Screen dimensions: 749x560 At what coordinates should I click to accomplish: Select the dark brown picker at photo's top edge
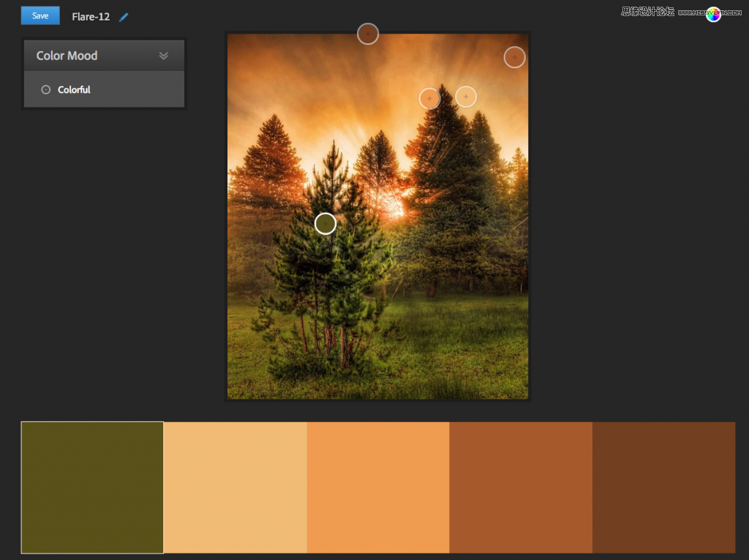click(368, 34)
